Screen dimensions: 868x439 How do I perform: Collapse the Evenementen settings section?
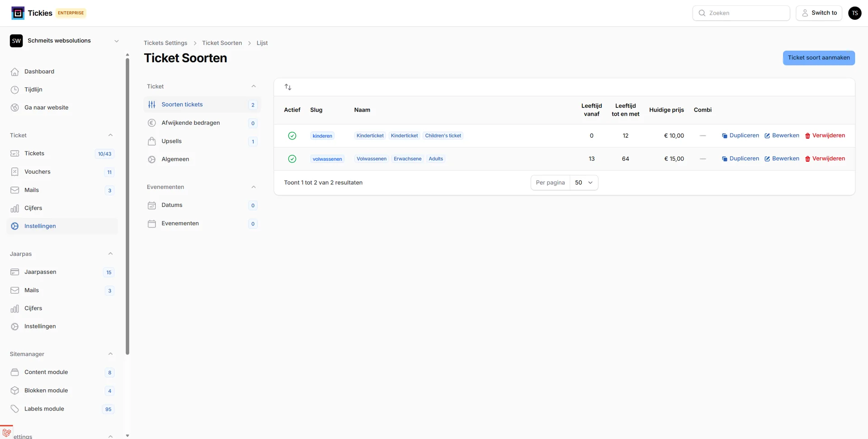tap(254, 187)
